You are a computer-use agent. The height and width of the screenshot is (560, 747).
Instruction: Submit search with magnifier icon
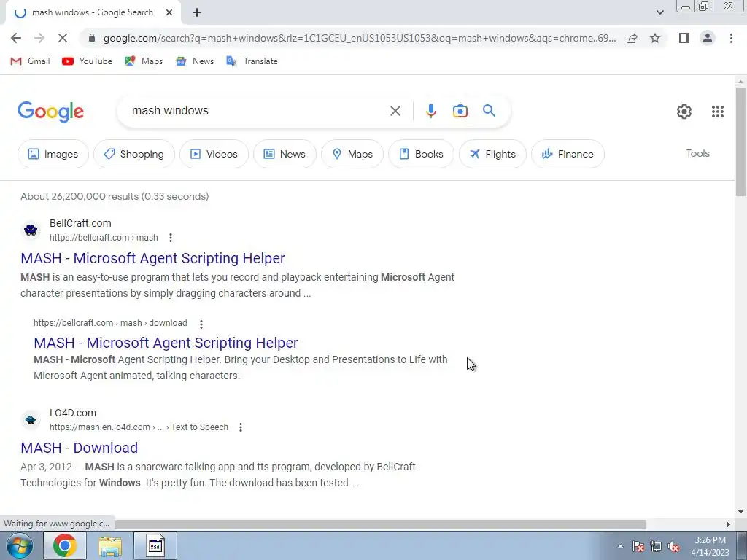coord(489,111)
